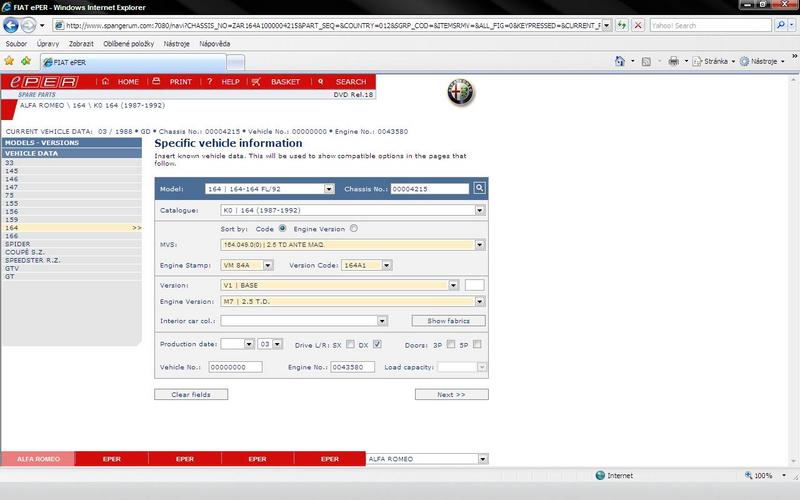Click the Yahoo search magnifier icon

(780, 25)
